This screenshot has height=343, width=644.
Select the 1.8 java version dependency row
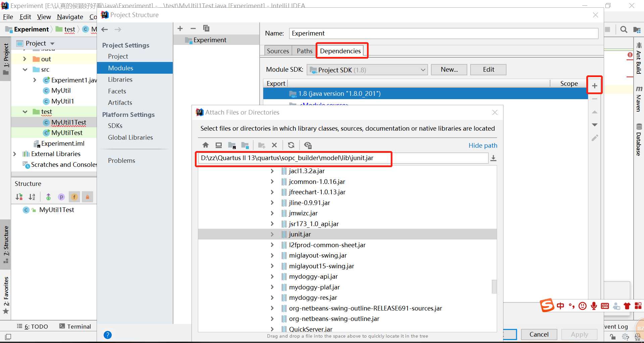(425, 94)
